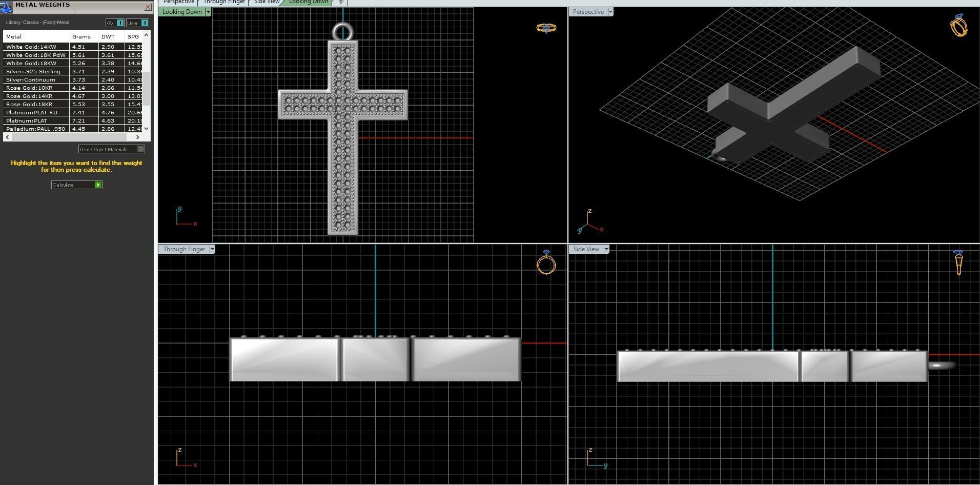The image size is (980, 485).
Task: Click the Perspective viewport label
Action: tap(588, 12)
